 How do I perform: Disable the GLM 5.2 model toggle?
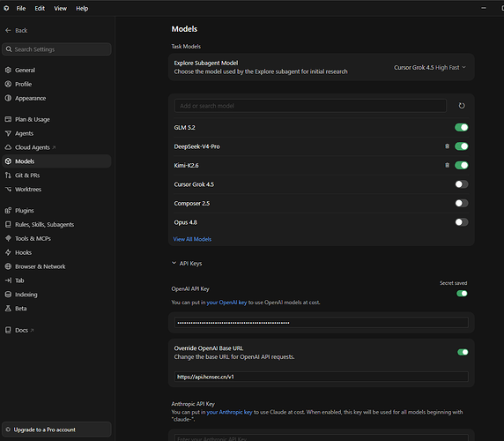tap(461, 127)
